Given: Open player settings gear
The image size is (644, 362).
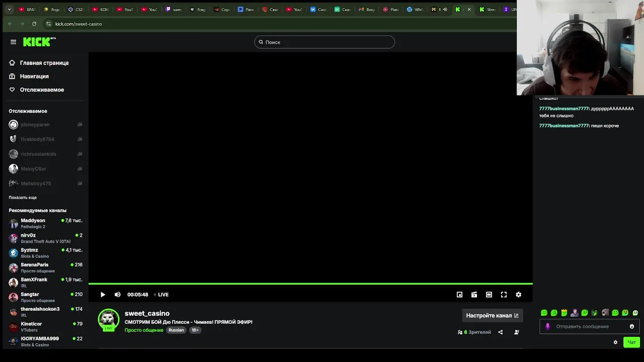Looking at the screenshot, I should (x=519, y=295).
